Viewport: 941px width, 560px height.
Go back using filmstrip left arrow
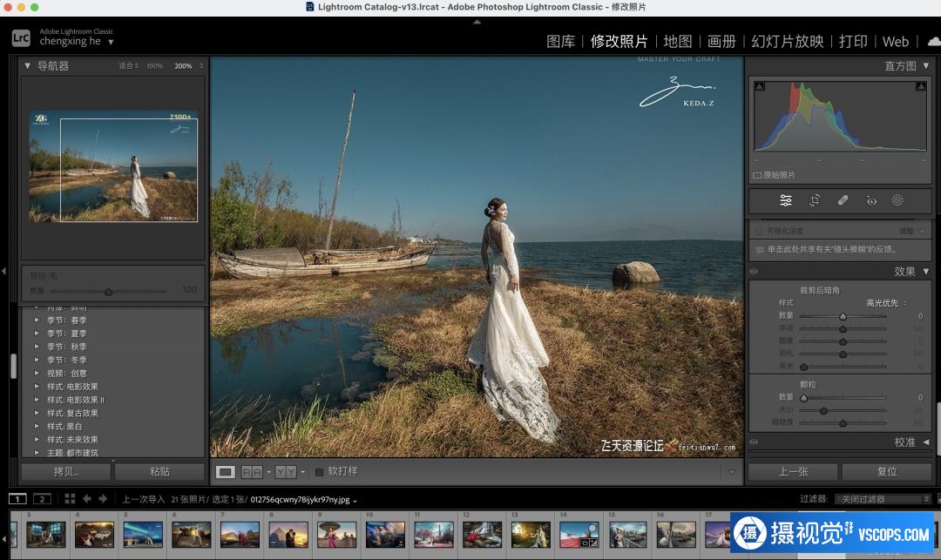(x=87, y=499)
